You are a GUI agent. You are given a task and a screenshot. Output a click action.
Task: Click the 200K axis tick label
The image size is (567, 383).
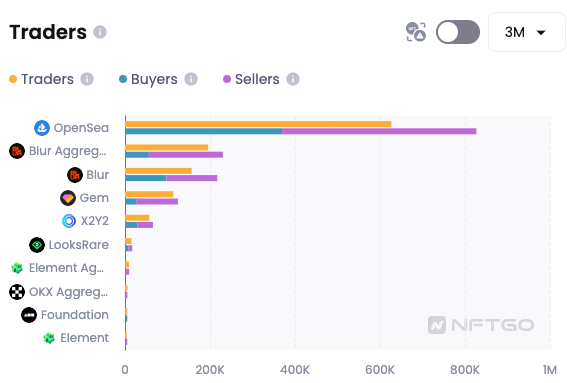tap(210, 370)
